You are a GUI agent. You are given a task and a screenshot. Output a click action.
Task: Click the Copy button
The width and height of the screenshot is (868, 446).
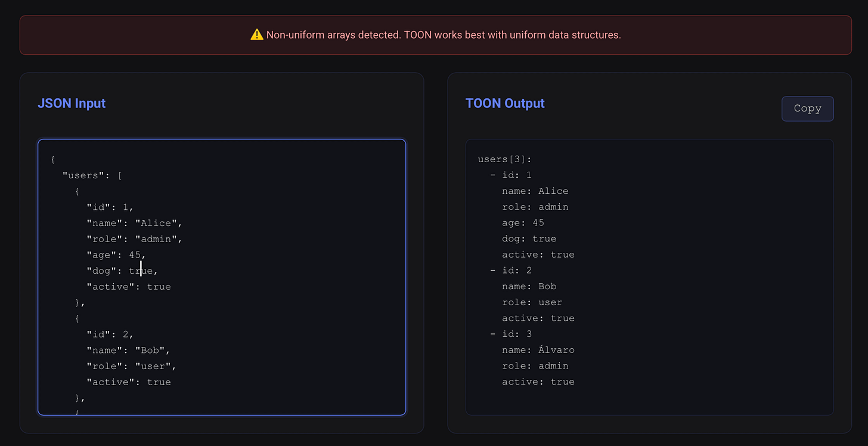807,109
